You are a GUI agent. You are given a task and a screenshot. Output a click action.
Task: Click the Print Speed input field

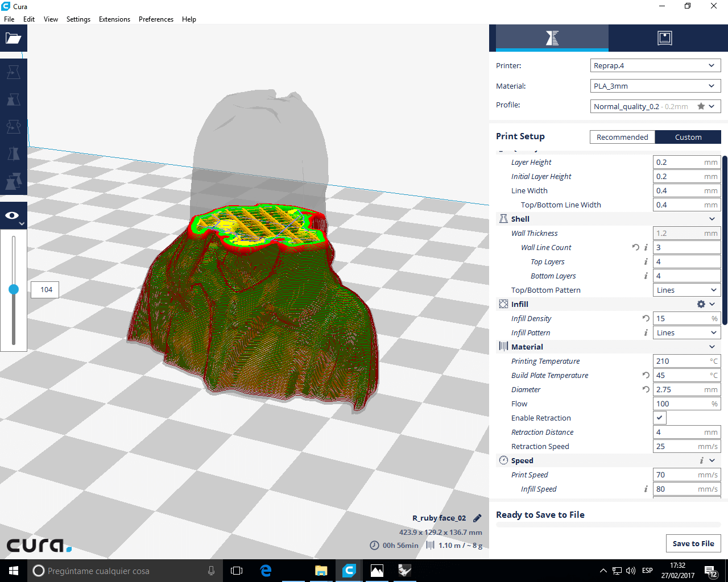click(687, 475)
